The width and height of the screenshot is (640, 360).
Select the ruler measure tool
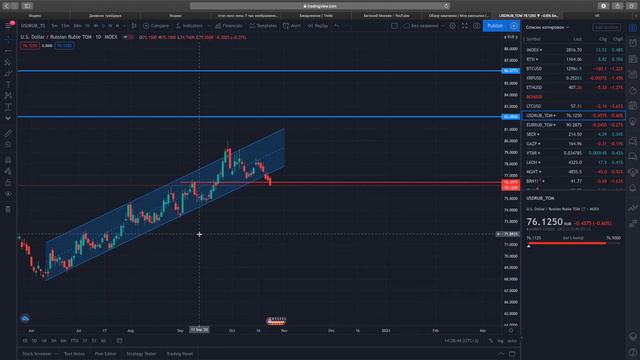[8, 133]
